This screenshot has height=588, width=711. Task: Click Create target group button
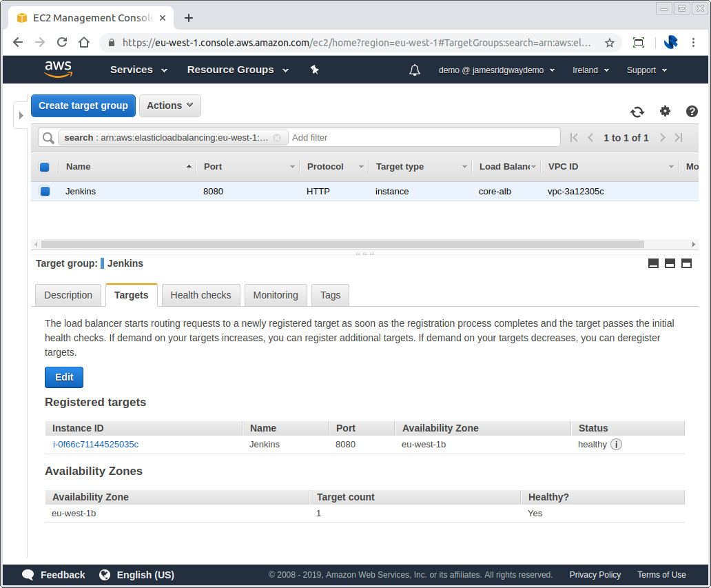(83, 105)
